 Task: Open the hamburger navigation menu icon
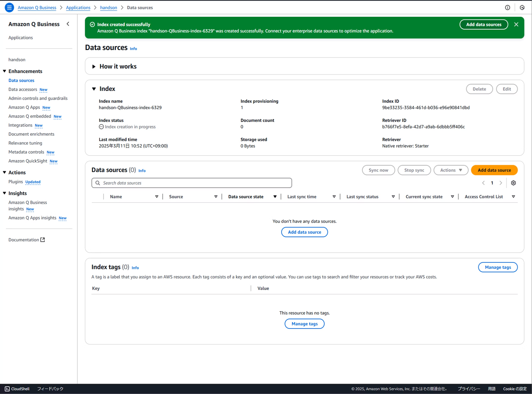pos(9,7)
